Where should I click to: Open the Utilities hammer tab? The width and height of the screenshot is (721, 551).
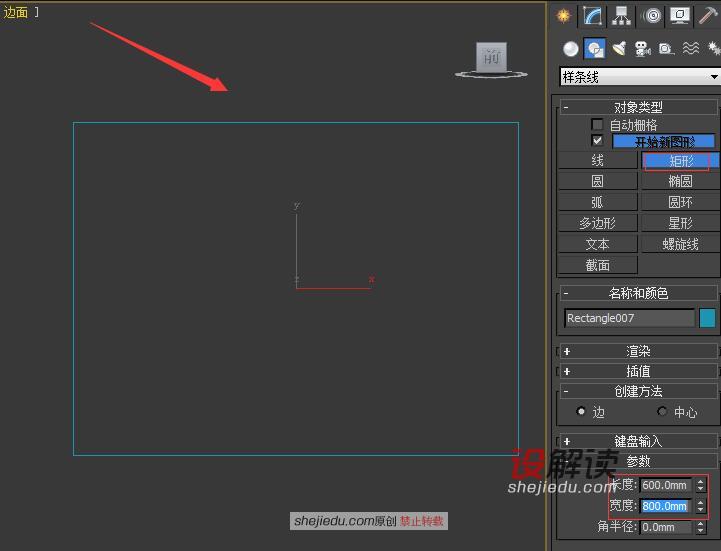(709, 15)
